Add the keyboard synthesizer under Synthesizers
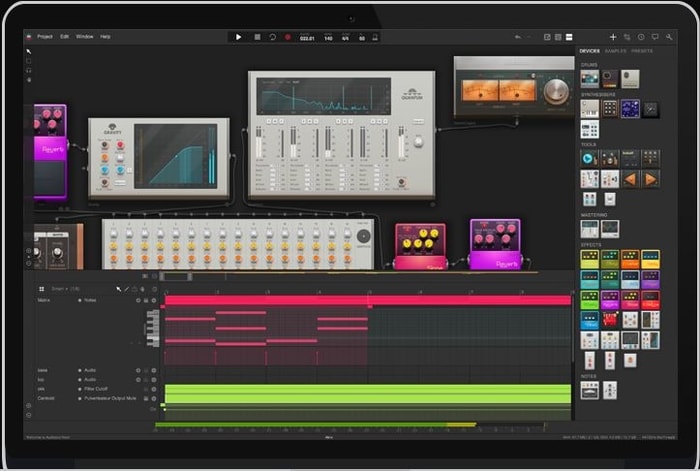Image resolution: width=700 pixels, height=471 pixels. [x=589, y=109]
